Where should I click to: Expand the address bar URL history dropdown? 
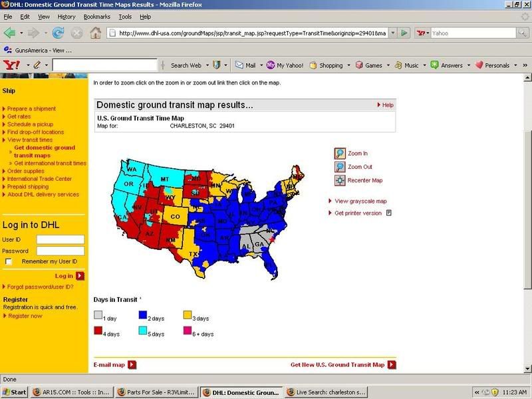click(392, 33)
